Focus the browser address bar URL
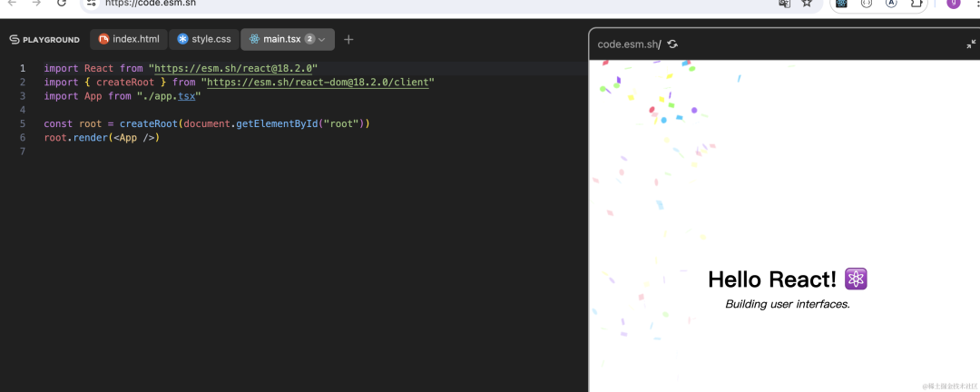 [151, 3]
